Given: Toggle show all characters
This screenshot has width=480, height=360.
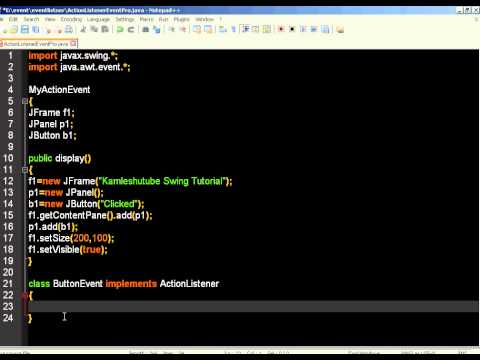Looking at the screenshot, I should pyautogui.click(x=233, y=30).
